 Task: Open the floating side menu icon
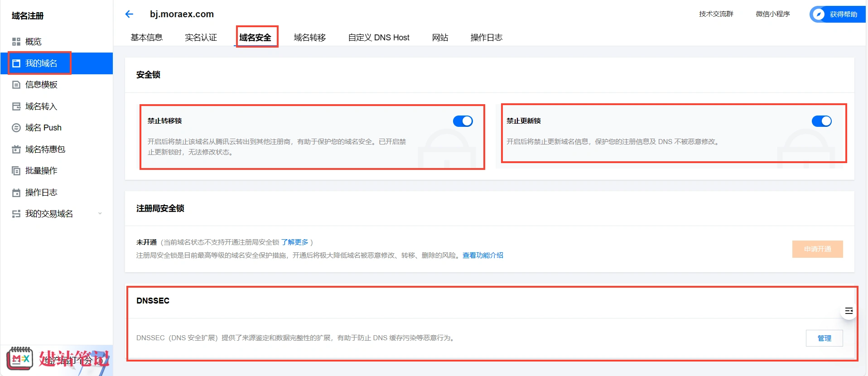(849, 311)
